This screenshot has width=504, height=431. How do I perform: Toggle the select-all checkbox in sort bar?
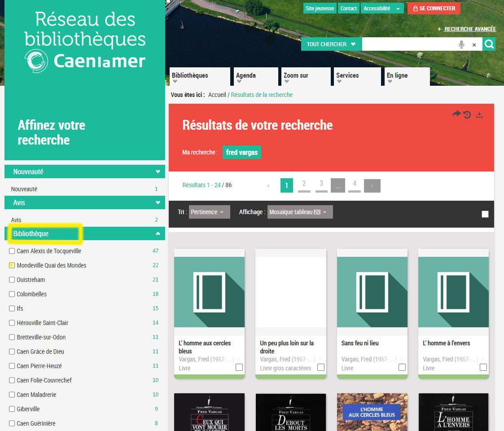pos(485,214)
